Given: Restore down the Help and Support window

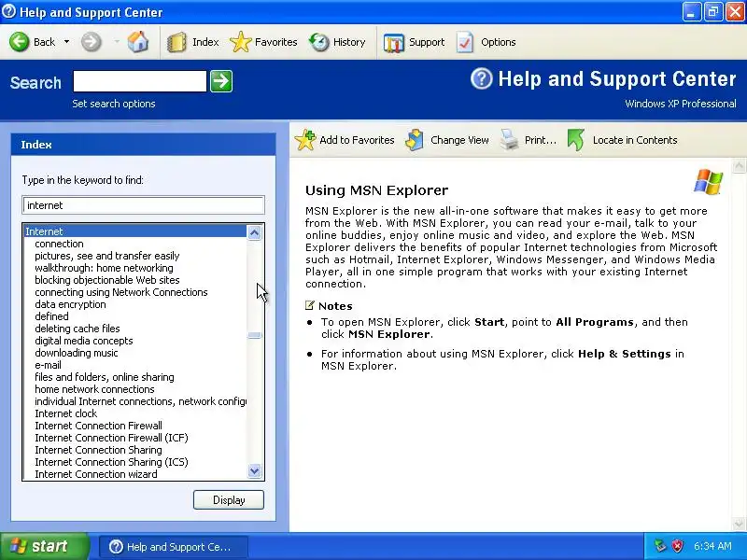Looking at the screenshot, I should pos(712,12).
